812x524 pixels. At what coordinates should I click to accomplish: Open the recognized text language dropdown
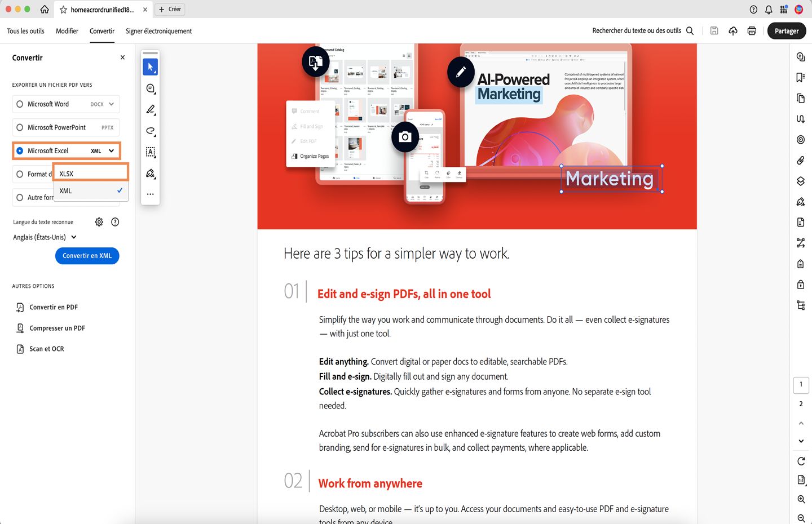click(44, 237)
